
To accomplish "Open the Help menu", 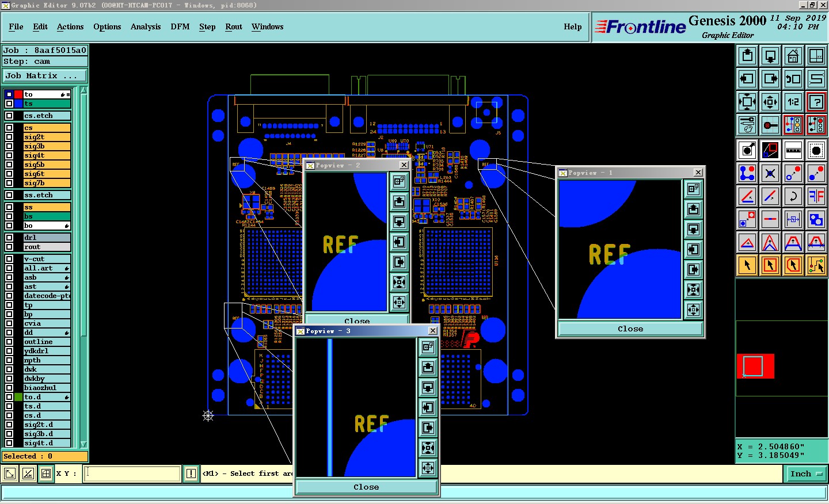I will (x=573, y=26).
